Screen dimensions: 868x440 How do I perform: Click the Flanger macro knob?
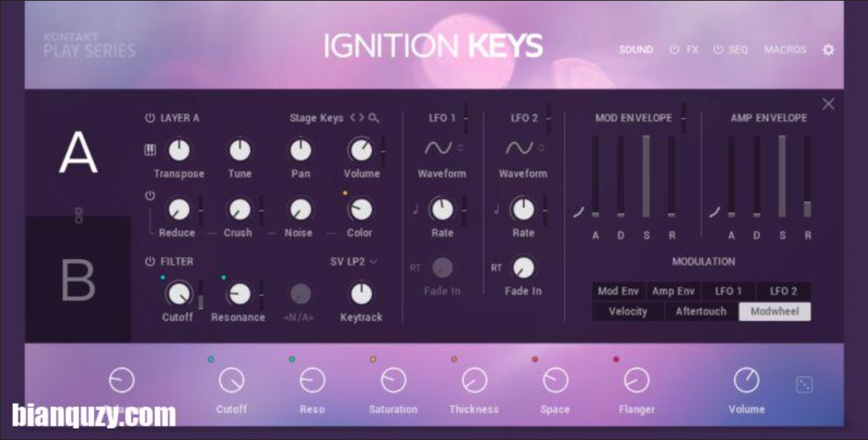click(x=637, y=381)
